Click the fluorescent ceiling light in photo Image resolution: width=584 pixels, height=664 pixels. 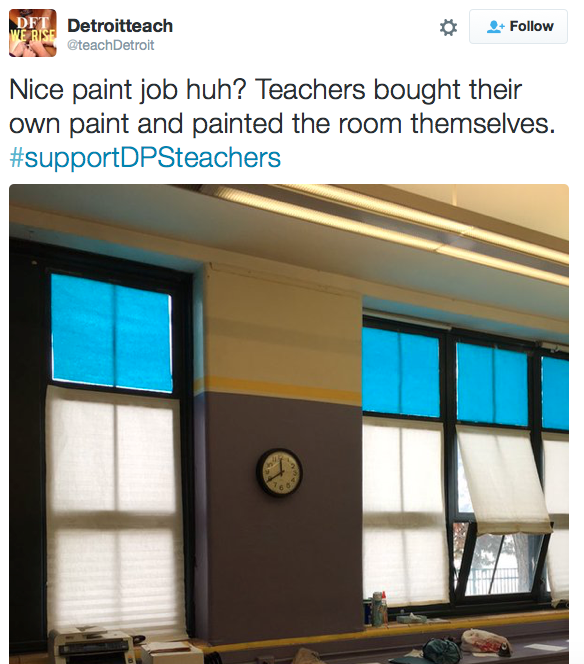tap(381, 224)
